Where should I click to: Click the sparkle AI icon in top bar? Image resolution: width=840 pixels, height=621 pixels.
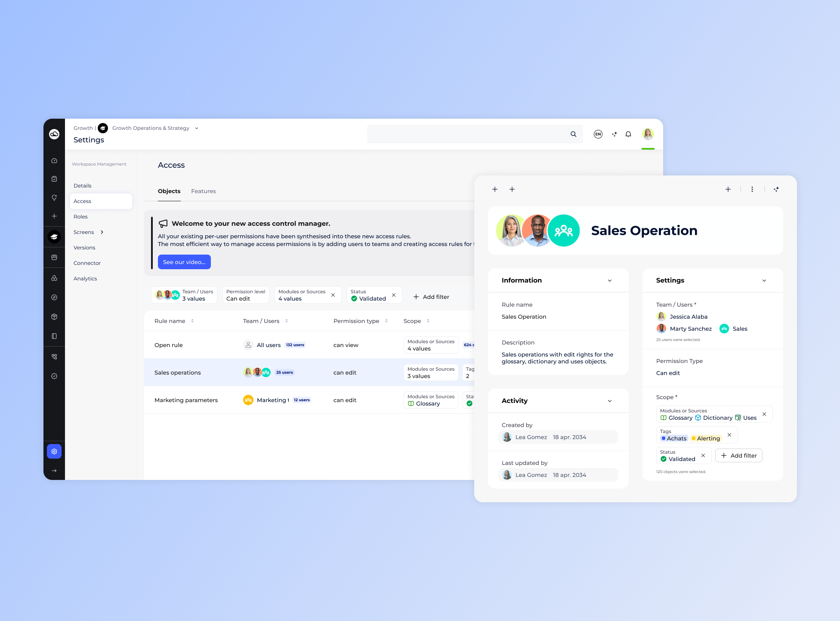pyautogui.click(x=614, y=134)
